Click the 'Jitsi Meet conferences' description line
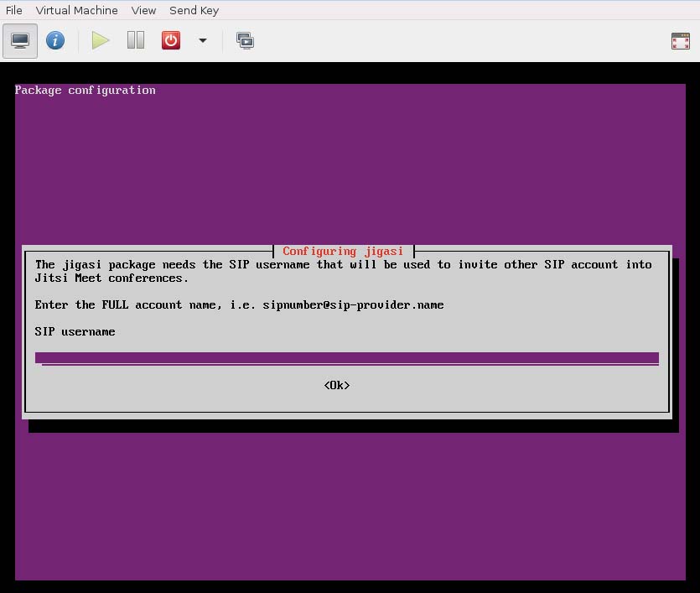The height and width of the screenshot is (593, 700). 111,278
